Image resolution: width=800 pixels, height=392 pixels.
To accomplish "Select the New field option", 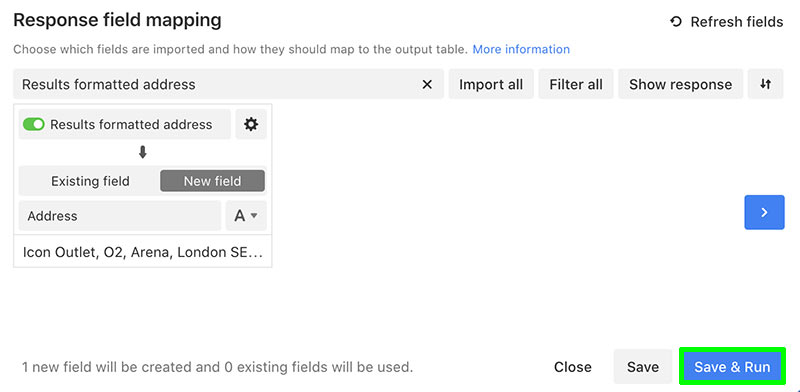I will click(212, 181).
